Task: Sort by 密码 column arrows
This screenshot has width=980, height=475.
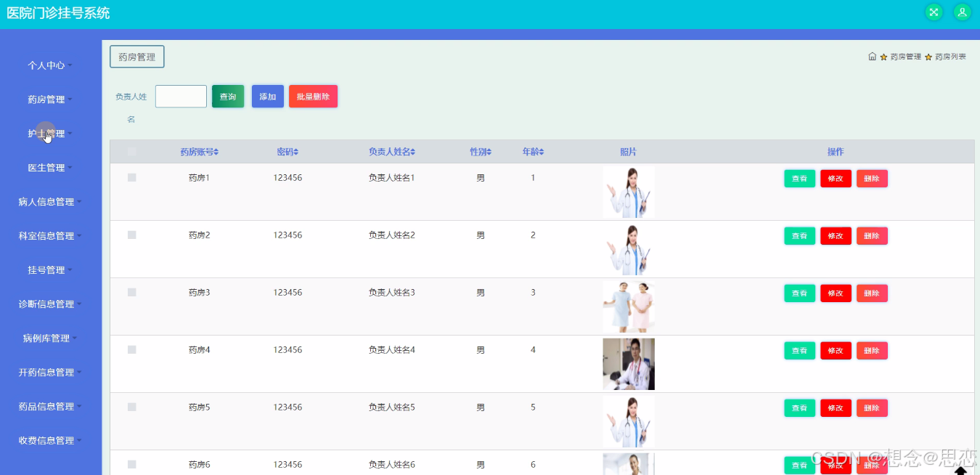Action: [x=295, y=152]
